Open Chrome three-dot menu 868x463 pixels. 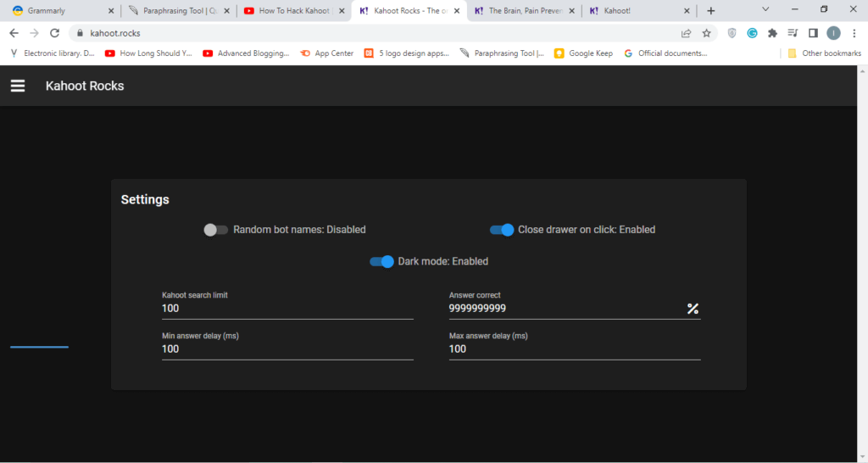[854, 33]
